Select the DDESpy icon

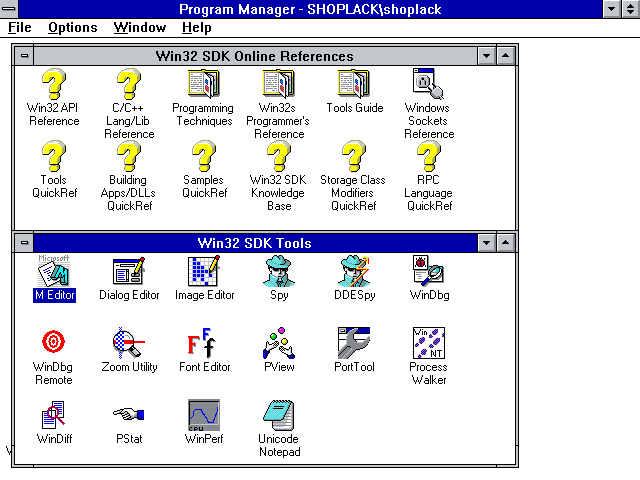click(x=354, y=271)
